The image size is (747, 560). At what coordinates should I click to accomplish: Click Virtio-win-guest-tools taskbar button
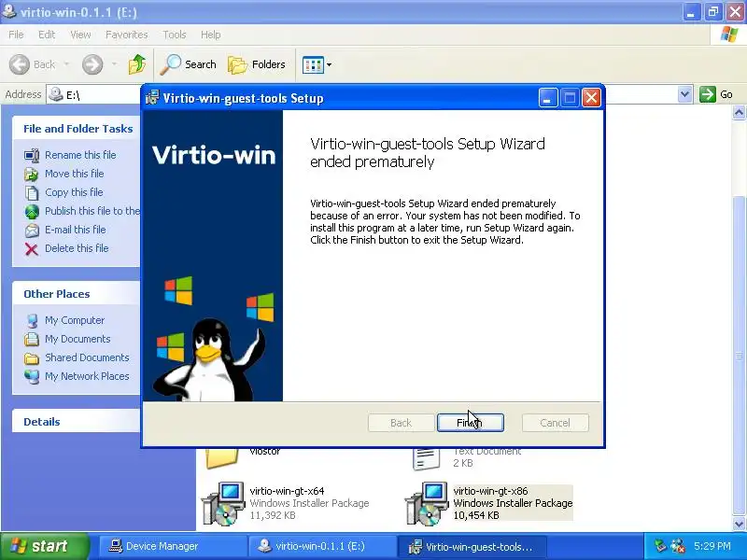(472, 547)
